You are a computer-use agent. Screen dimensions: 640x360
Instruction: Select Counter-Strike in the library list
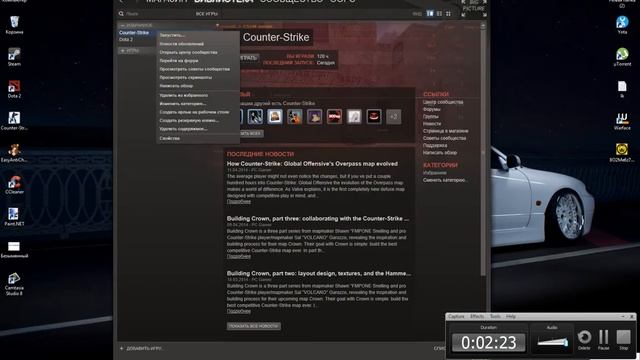134,33
